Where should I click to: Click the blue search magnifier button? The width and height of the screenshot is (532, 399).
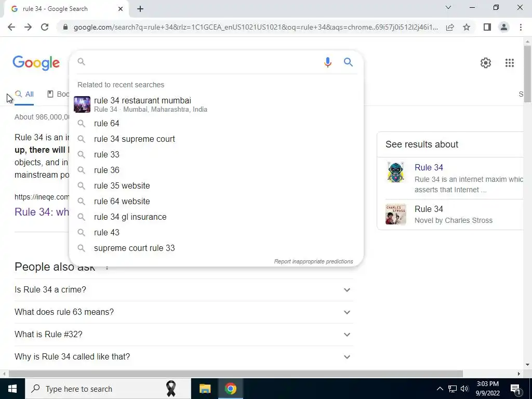click(348, 62)
